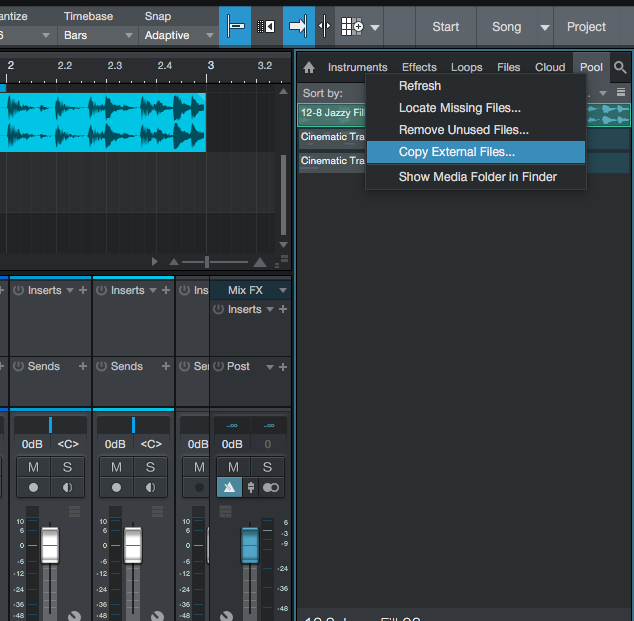Solo the main output channel
The width and height of the screenshot is (634, 621).
coord(267,467)
